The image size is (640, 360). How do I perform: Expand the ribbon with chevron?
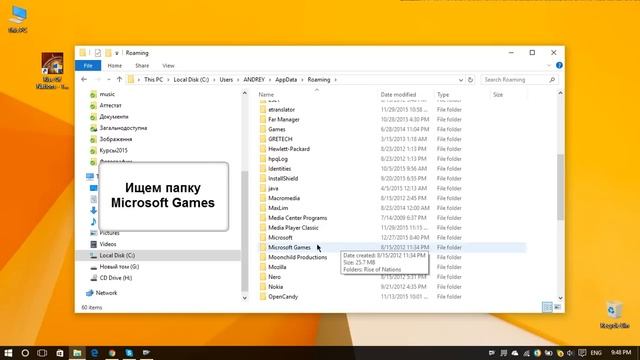click(x=549, y=65)
